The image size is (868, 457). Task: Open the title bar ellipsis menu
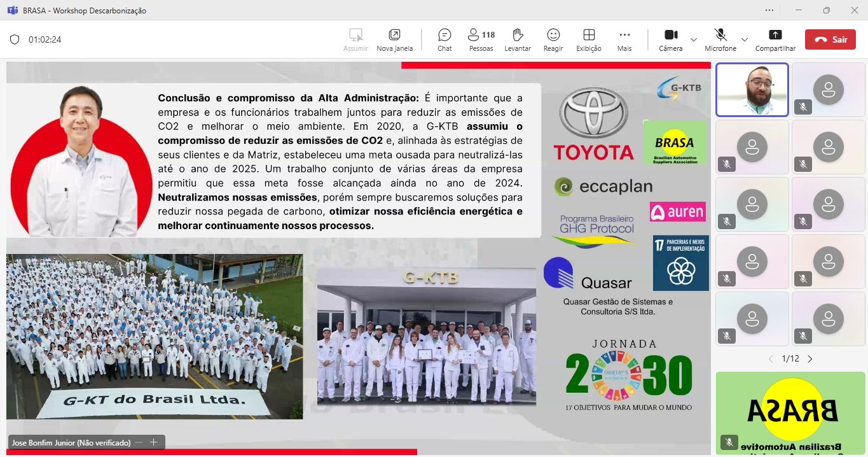769,10
